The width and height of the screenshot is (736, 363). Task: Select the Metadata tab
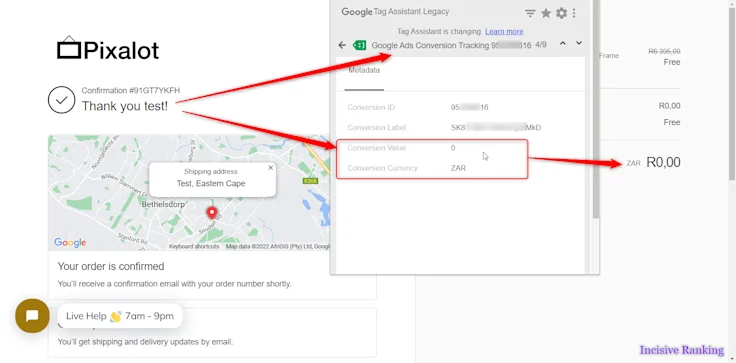click(364, 70)
